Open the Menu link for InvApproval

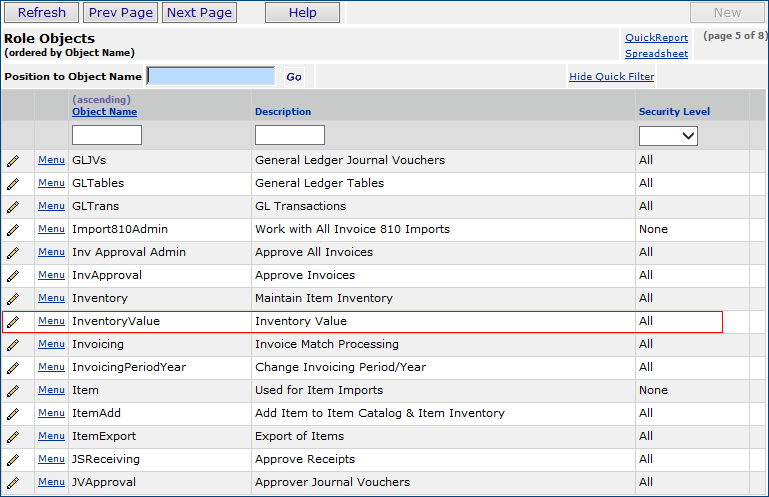coord(51,275)
